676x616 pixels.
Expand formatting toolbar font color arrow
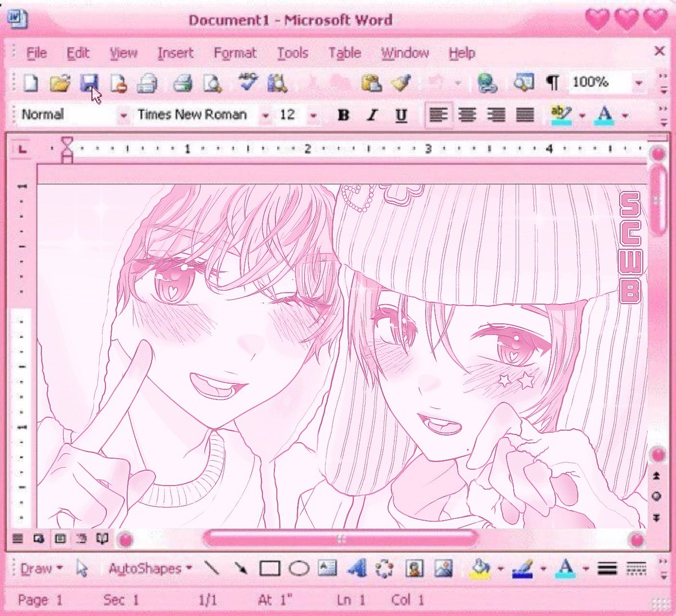click(x=625, y=116)
